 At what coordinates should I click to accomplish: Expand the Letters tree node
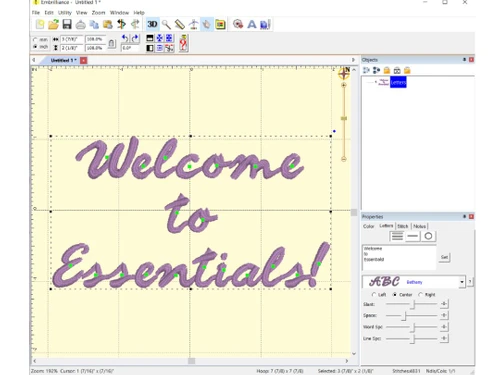click(x=376, y=82)
